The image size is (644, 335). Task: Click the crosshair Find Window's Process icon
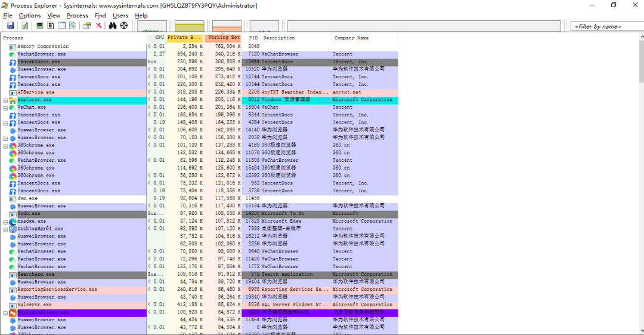pyautogui.click(x=123, y=26)
